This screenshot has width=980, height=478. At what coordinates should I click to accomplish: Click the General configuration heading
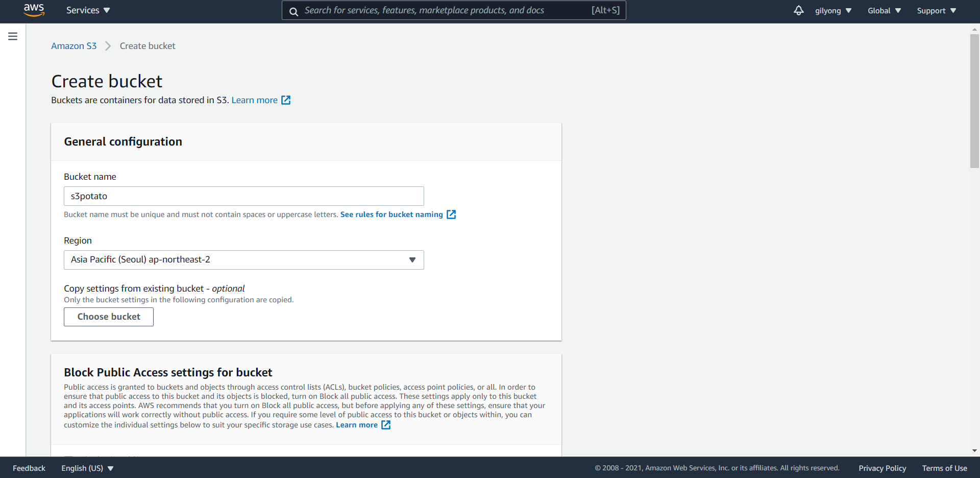click(x=123, y=142)
